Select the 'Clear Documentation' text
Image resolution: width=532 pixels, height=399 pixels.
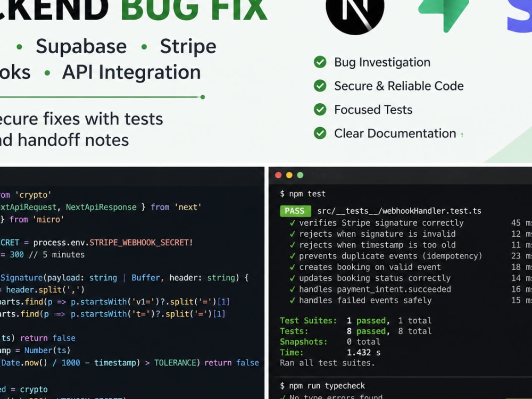point(395,134)
